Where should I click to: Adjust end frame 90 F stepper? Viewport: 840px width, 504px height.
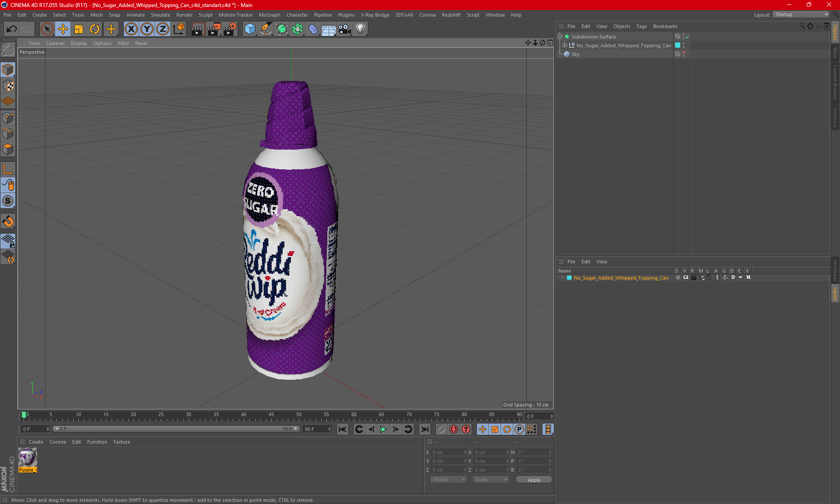click(x=329, y=429)
